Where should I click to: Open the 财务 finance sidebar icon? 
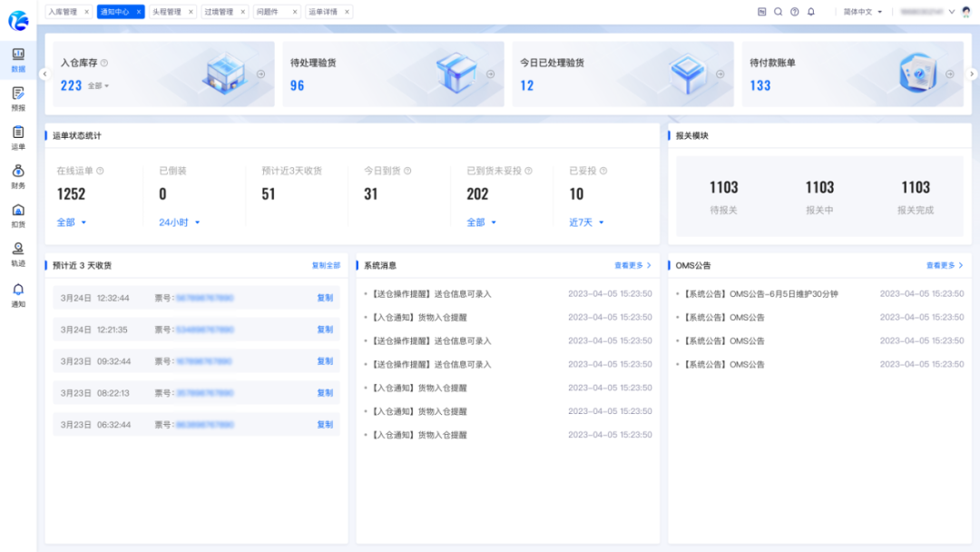(x=18, y=176)
